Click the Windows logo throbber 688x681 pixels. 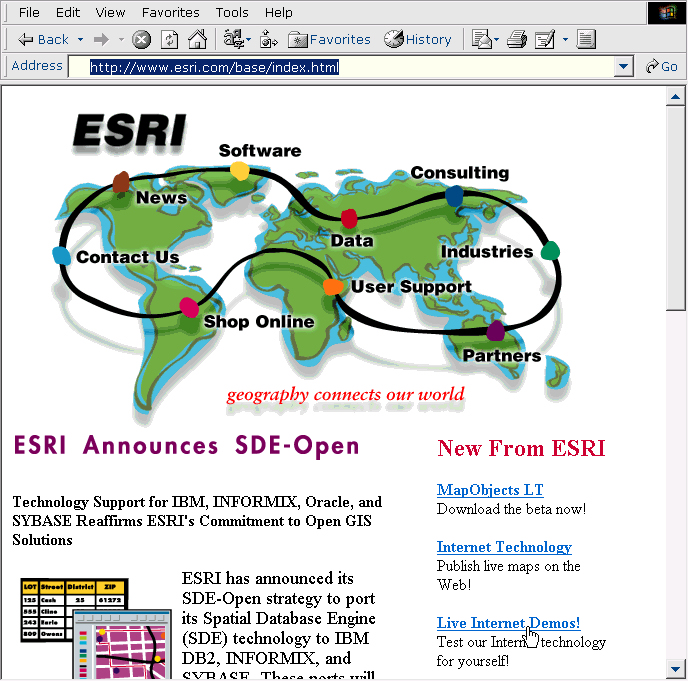(x=667, y=12)
